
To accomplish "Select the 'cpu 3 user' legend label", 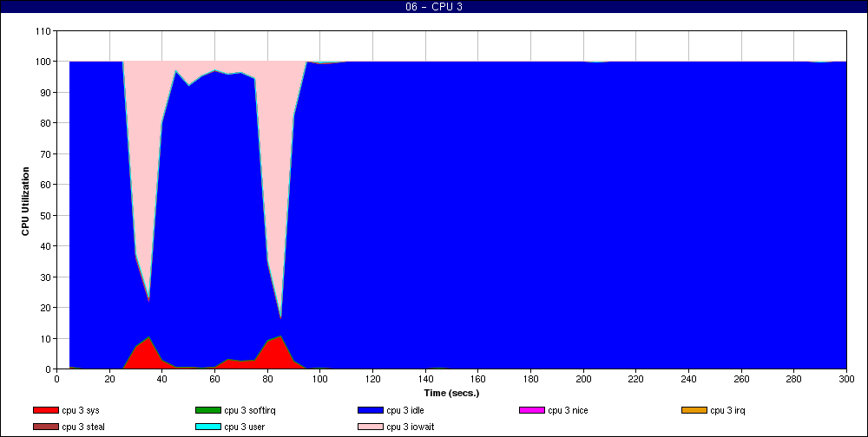I will (244, 427).
